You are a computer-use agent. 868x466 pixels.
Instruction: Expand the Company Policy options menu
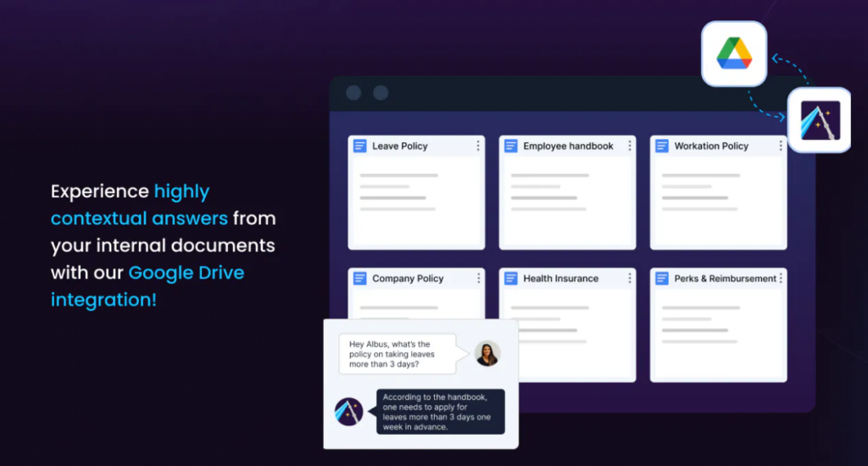pyautogui.click(x=478, y=278)
